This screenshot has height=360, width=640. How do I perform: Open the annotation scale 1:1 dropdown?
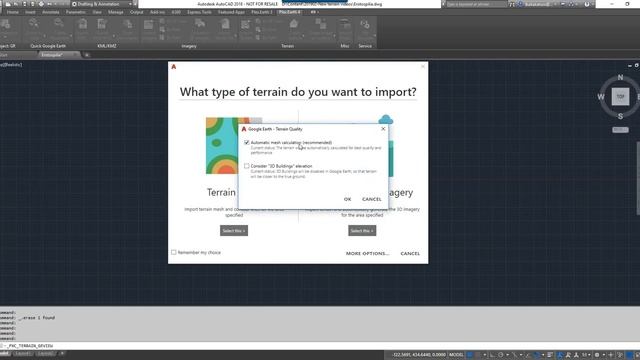click(586, 355)
